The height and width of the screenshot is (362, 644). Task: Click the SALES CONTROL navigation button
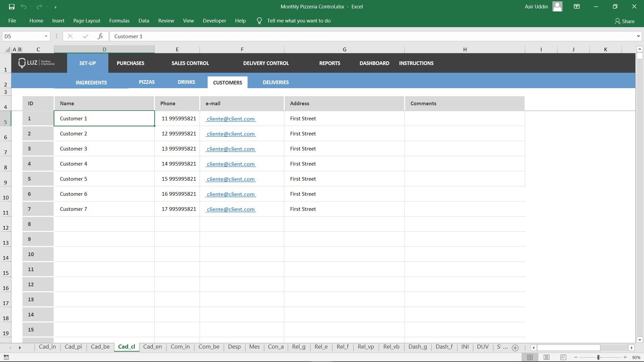[190, 63]
